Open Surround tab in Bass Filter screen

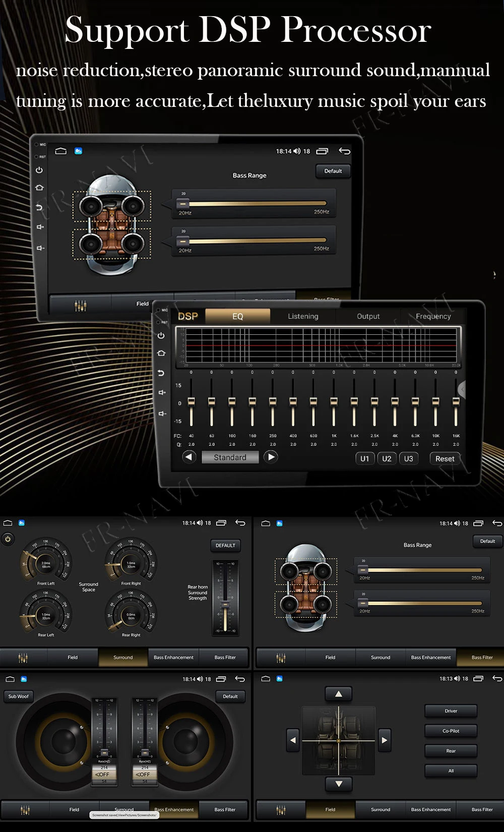(x=381, y=658)
